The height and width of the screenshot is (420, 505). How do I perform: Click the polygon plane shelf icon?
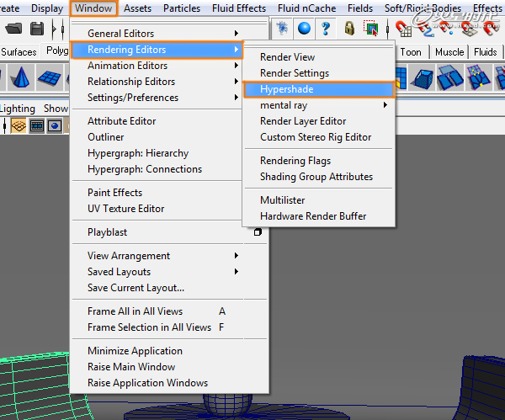coord(49,77)
